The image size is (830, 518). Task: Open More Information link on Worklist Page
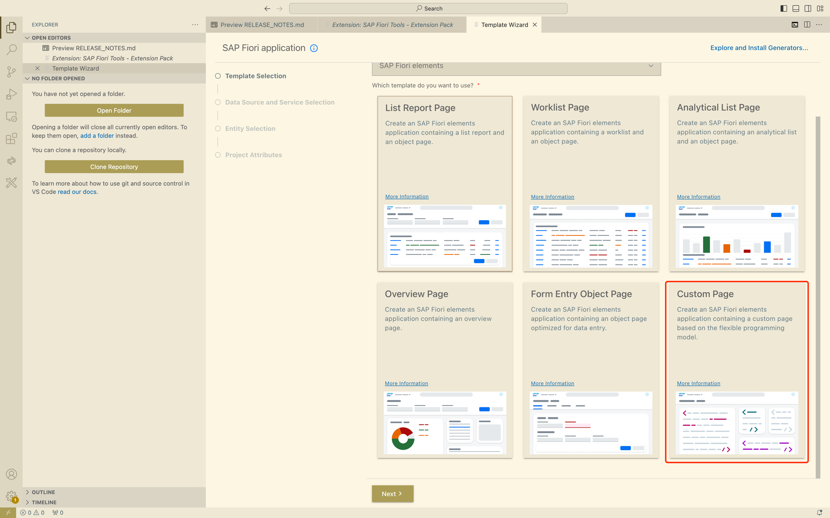tap(552, 197)
